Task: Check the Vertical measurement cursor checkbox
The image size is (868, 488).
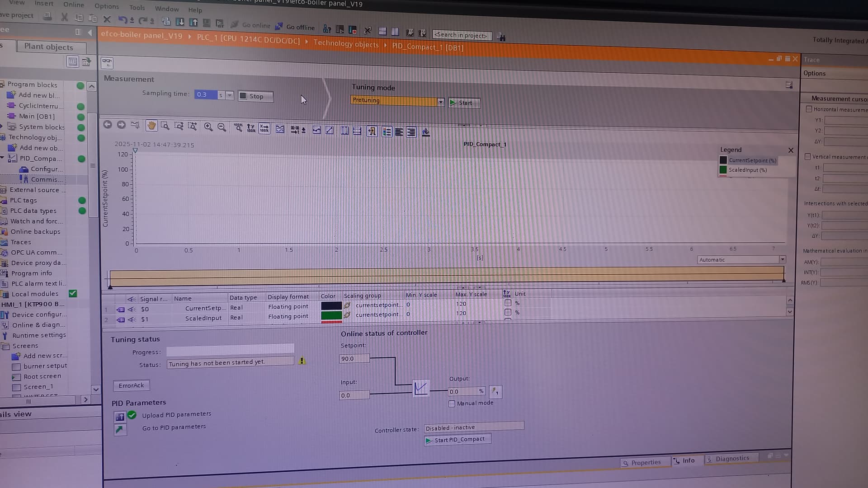Action: tap(807, 156)
